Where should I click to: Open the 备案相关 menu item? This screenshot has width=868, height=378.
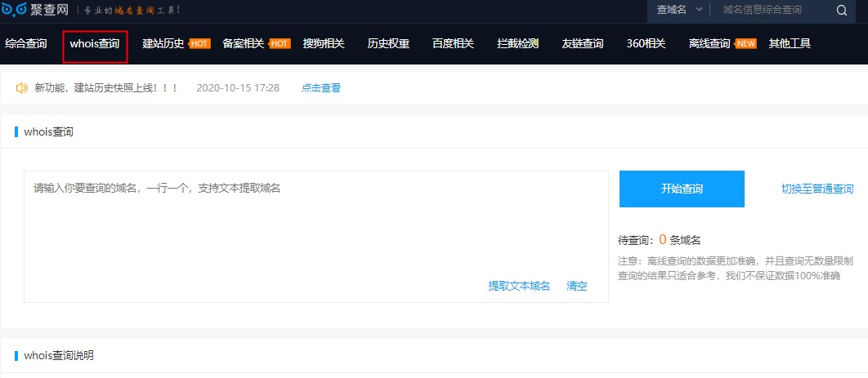point(244,43)
